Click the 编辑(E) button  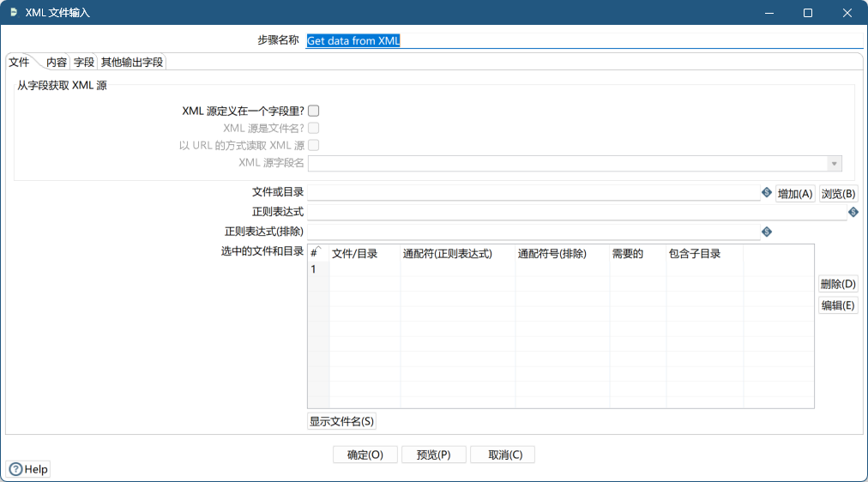(x=838, y=305)
